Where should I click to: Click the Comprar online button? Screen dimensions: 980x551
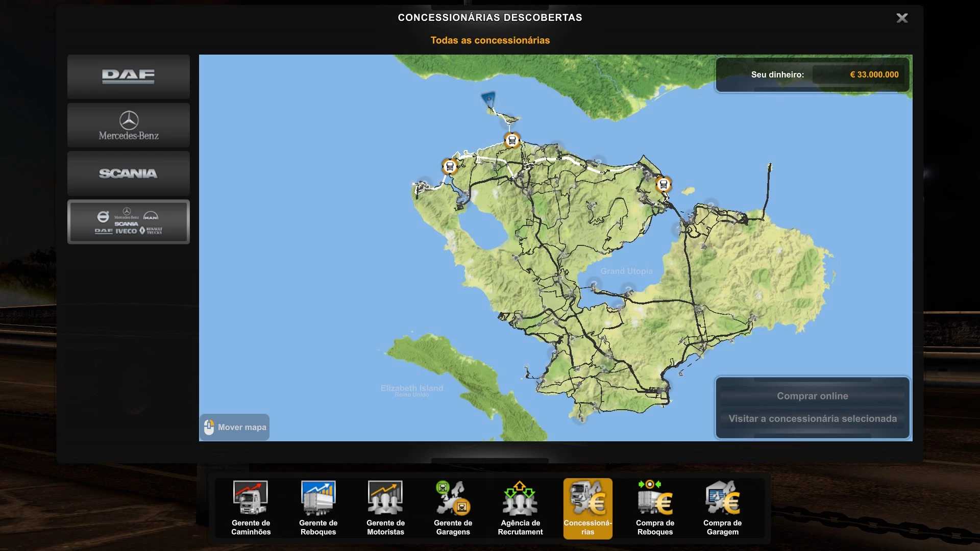point(812,396)
